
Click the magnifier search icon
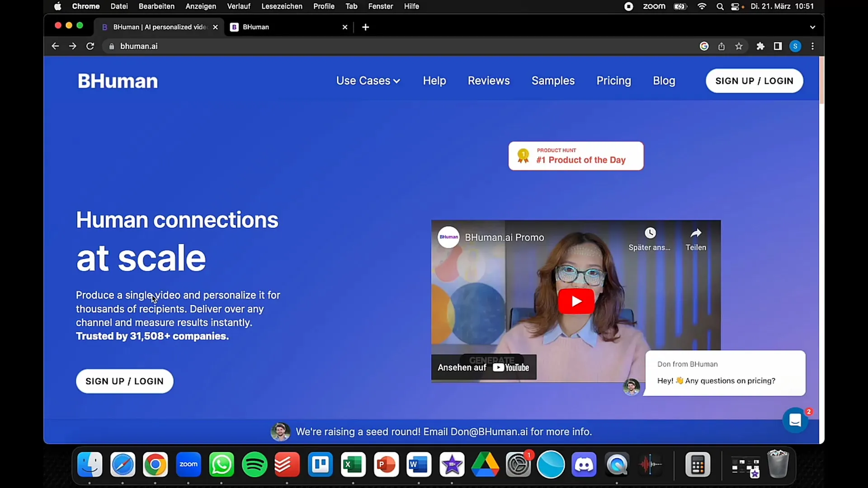click(720, 7)
